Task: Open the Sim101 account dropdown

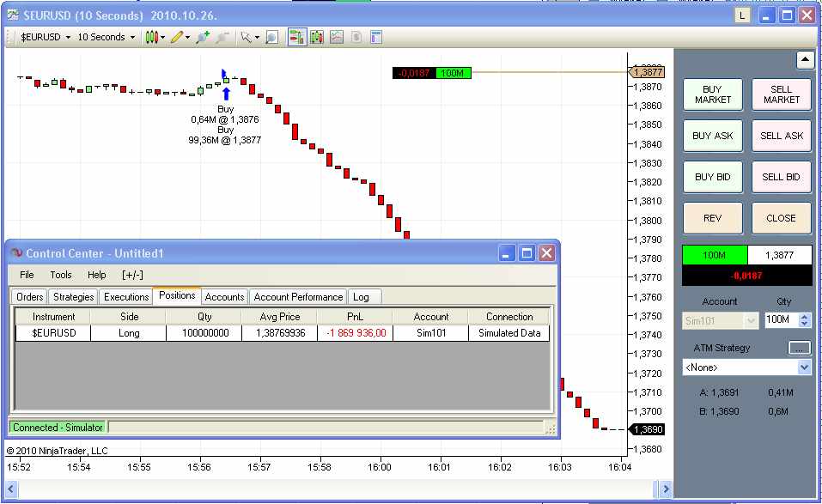Action: click(x=720, y=320)
